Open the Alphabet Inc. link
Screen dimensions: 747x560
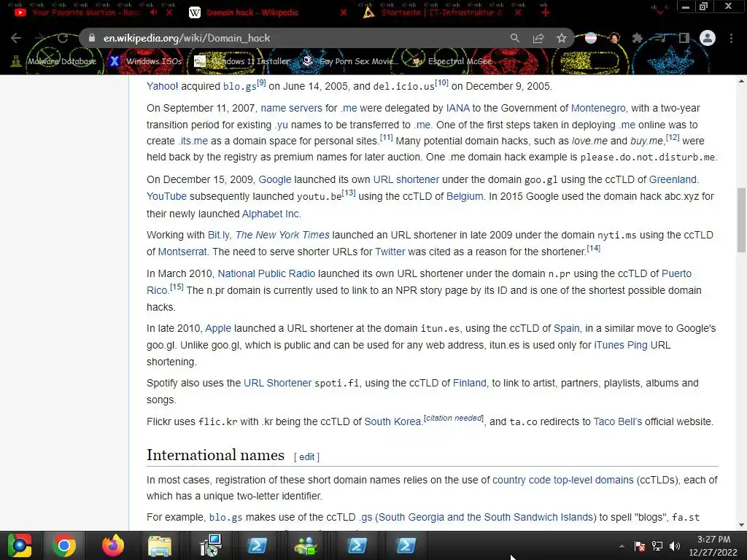click(x=271, y=214)
